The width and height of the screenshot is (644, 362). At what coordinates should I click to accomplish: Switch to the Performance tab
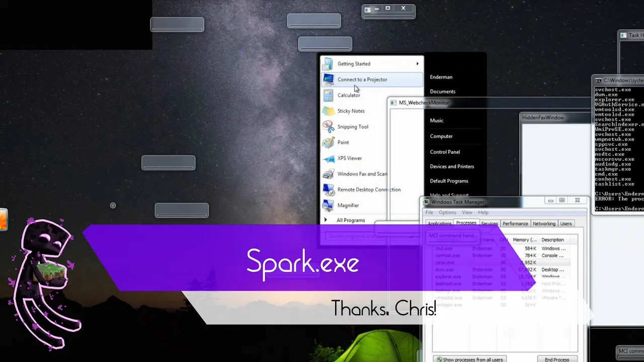tap(515, 224)
